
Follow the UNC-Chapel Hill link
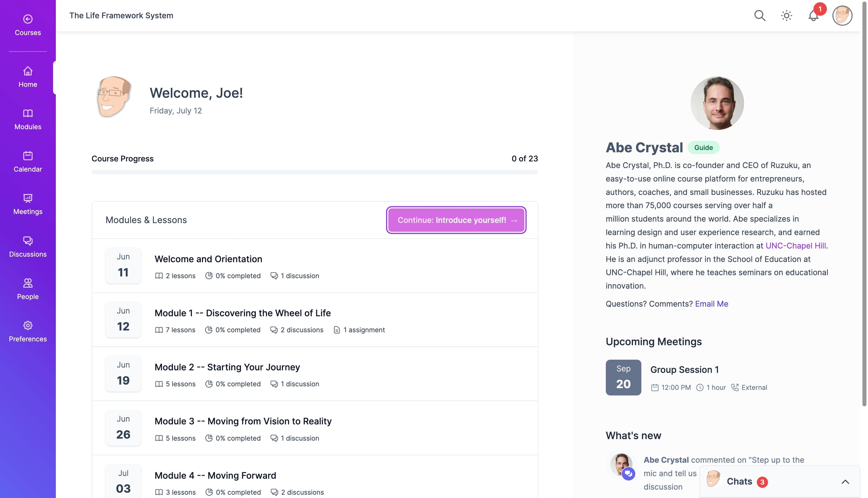pyautogui.click(x=795, y=246)
